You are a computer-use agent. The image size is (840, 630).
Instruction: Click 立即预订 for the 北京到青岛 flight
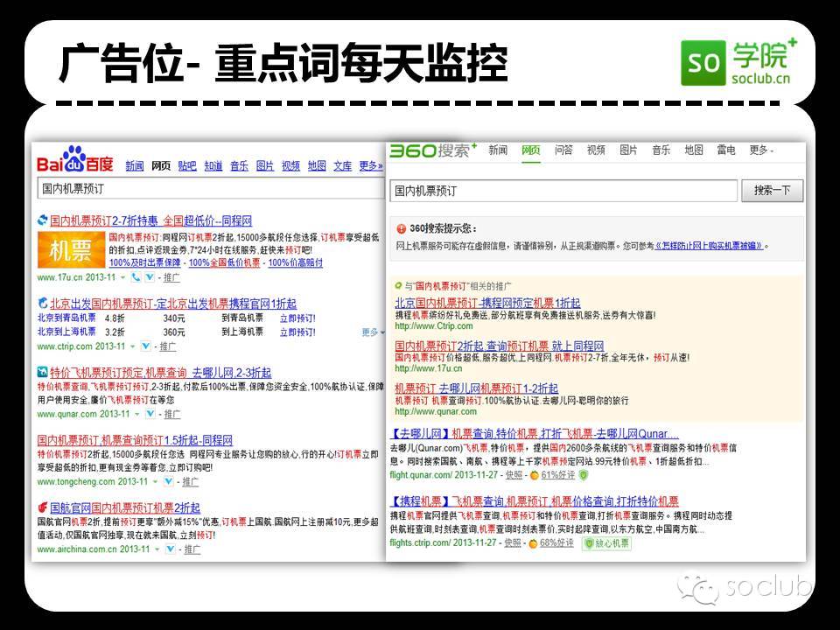[x=297, y=318]
